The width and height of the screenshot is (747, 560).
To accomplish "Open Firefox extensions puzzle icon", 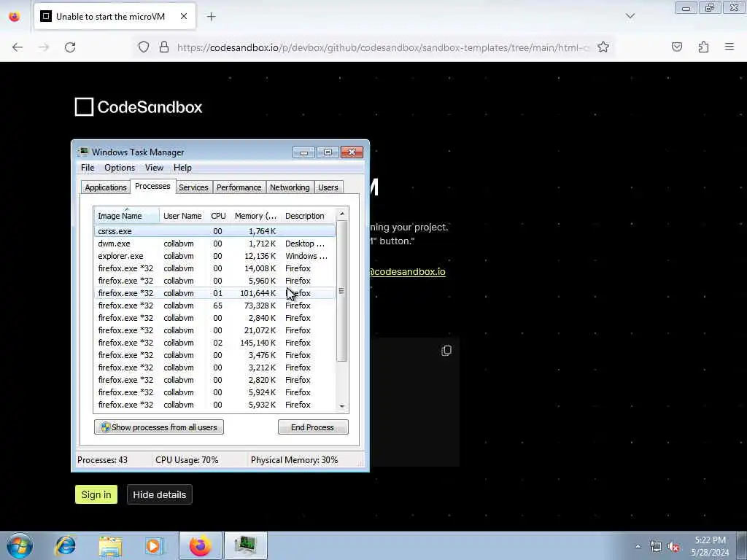I will (703, 47).
